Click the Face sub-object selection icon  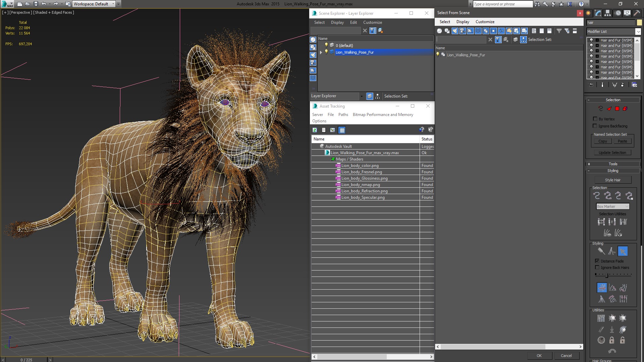click(x=609, y=109)
